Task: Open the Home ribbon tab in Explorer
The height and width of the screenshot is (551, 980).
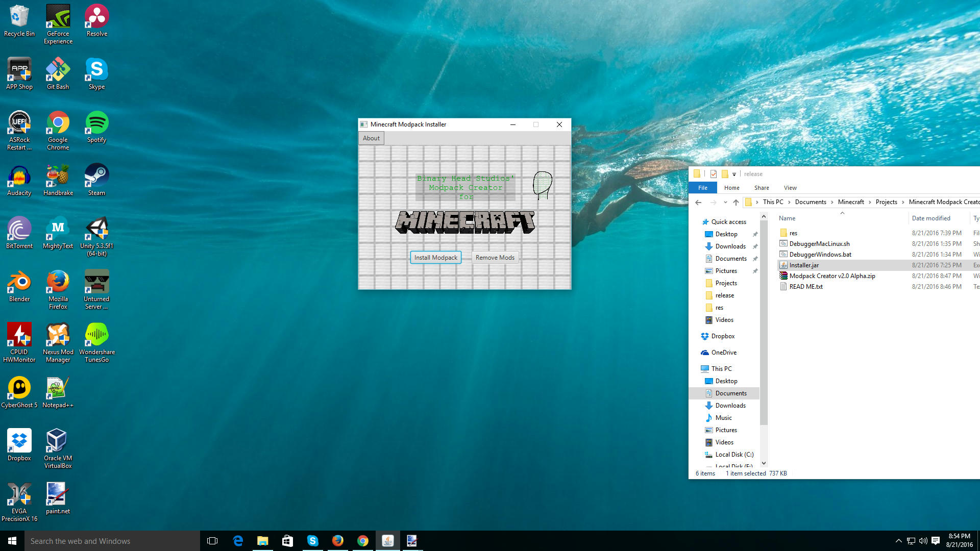Action: point(731,188)
